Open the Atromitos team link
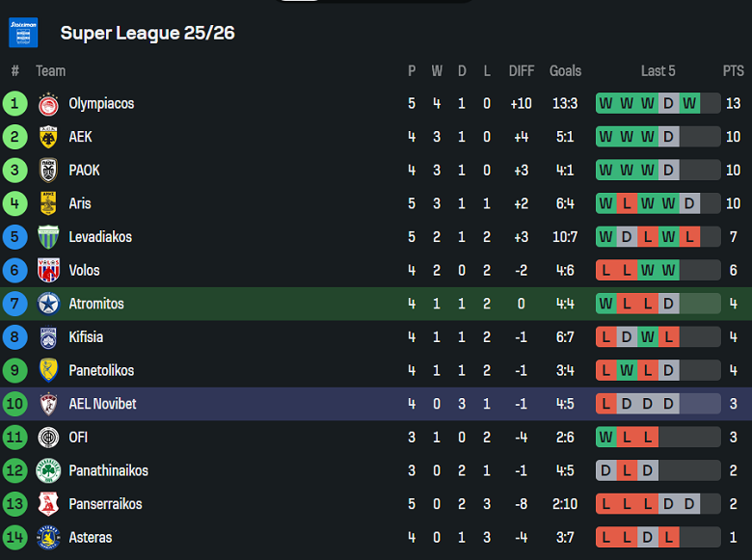 [95, 304]
